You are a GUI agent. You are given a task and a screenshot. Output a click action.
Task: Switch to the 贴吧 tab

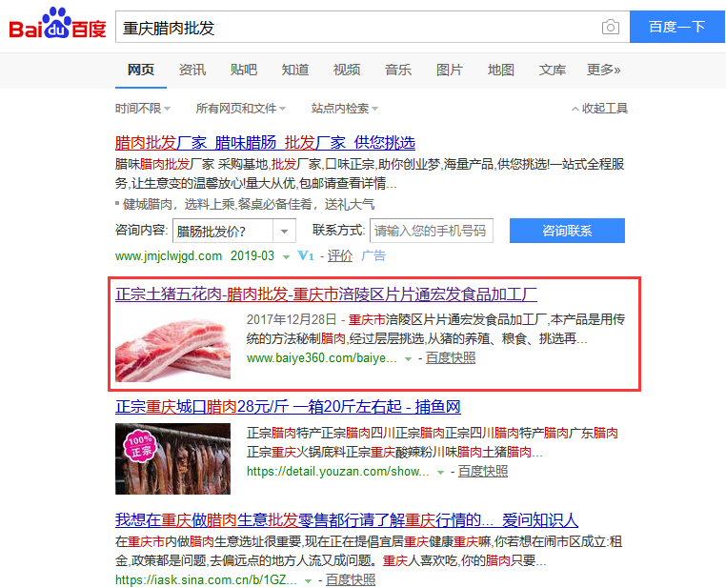[244, 70]
